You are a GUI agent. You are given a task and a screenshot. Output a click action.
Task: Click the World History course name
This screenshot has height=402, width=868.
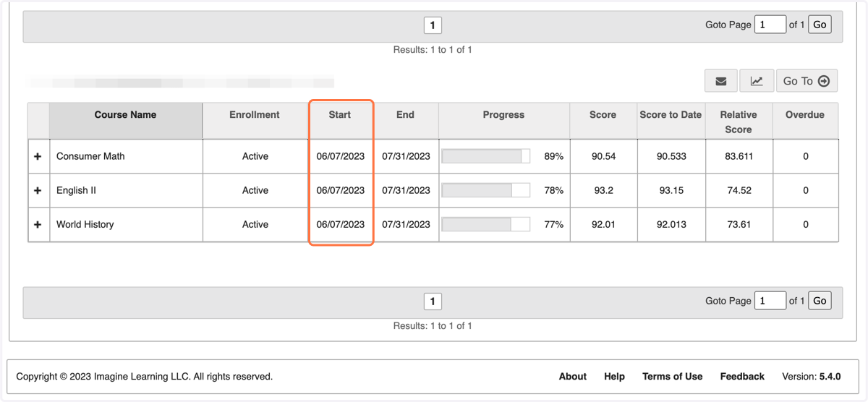(85, 224)
